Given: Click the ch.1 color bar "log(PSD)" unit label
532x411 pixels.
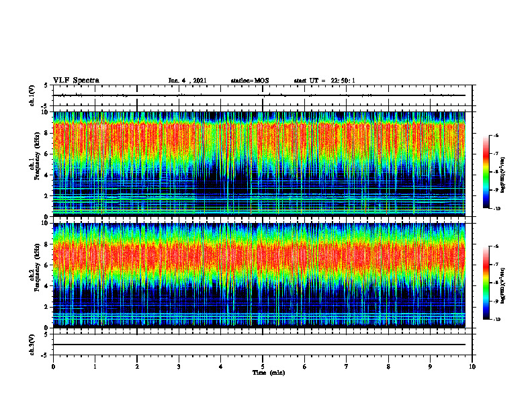Looking at the screenshot, I should (504, 175).
